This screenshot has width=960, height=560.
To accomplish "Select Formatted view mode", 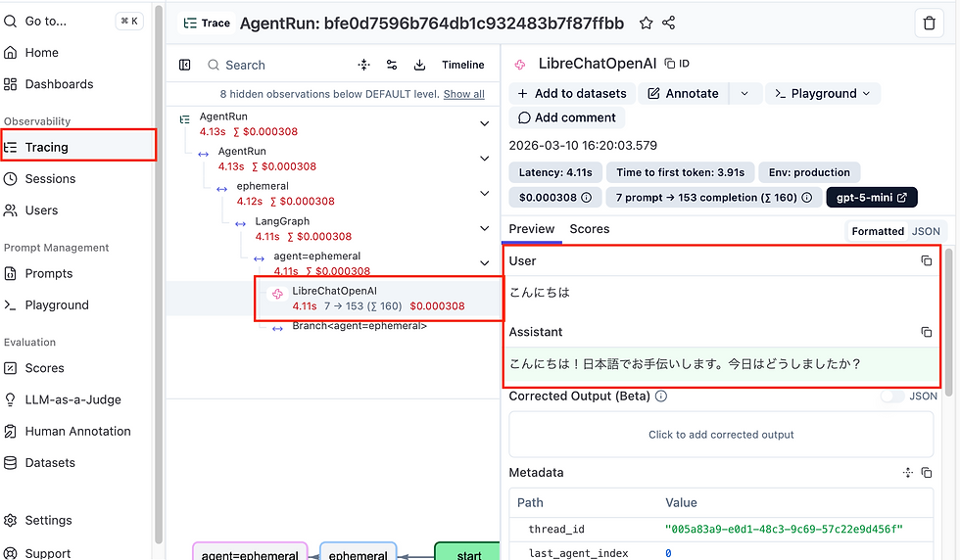I will (x=878, y=231).
